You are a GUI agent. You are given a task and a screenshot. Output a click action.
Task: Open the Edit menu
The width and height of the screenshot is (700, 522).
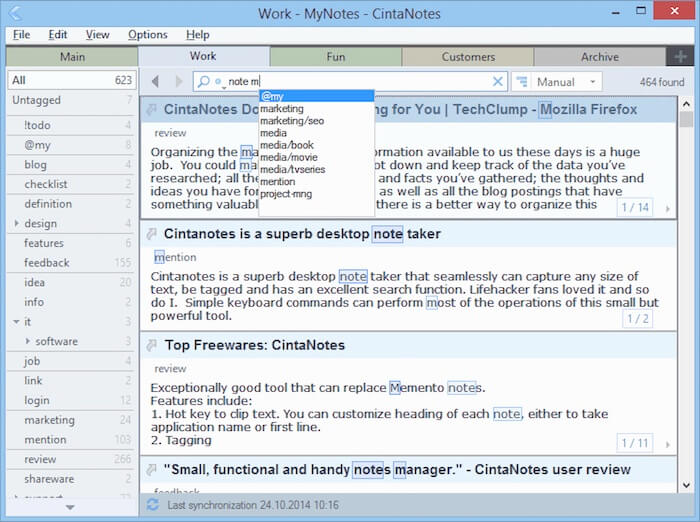[58, 34]
